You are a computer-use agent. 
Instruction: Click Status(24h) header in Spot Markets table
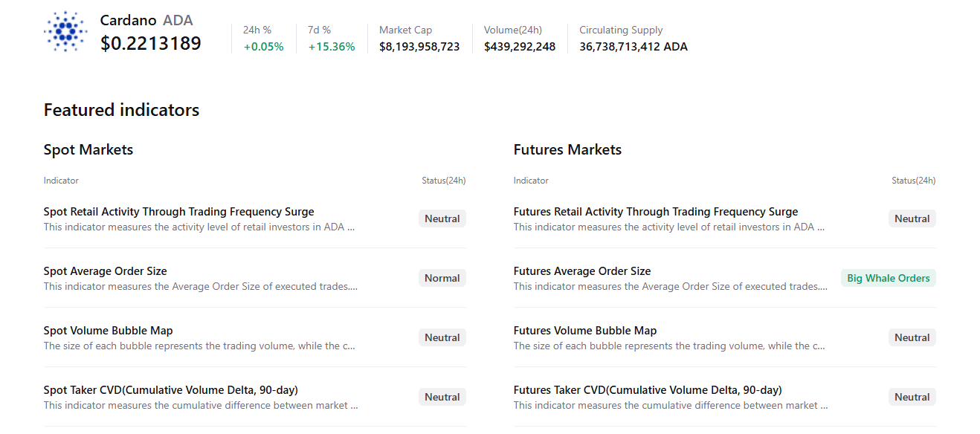click(444, 181)
